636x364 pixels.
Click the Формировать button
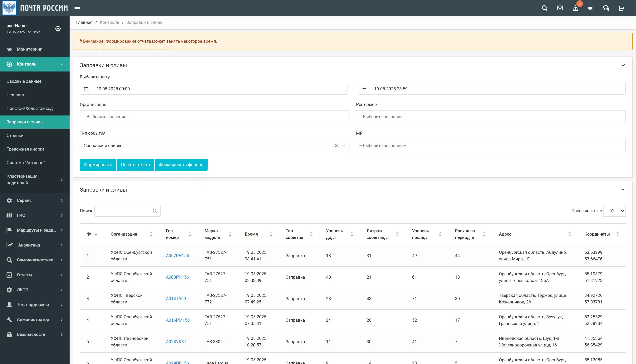[98, 165]
